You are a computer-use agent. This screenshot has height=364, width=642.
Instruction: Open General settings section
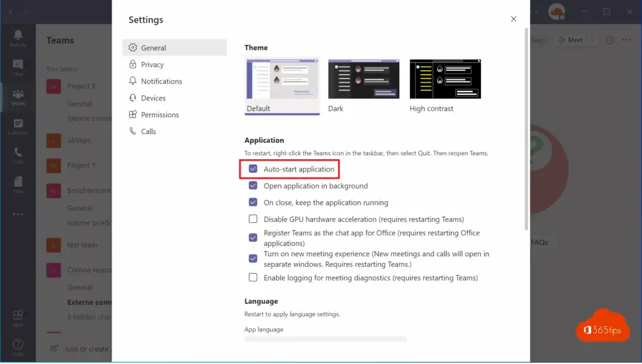pos(174,48)
